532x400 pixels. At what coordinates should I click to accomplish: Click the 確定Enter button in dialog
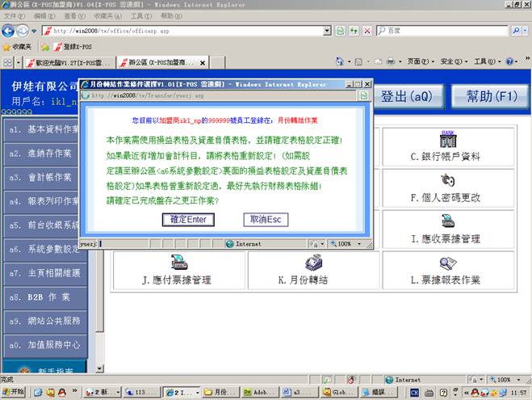(x=188, y=219)
